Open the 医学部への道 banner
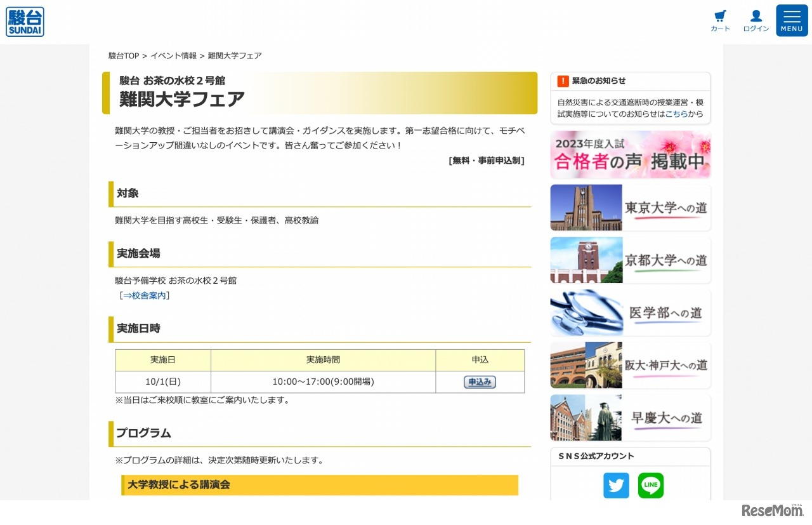Screen dimensions: 812x525 click(x=630, y=312)
